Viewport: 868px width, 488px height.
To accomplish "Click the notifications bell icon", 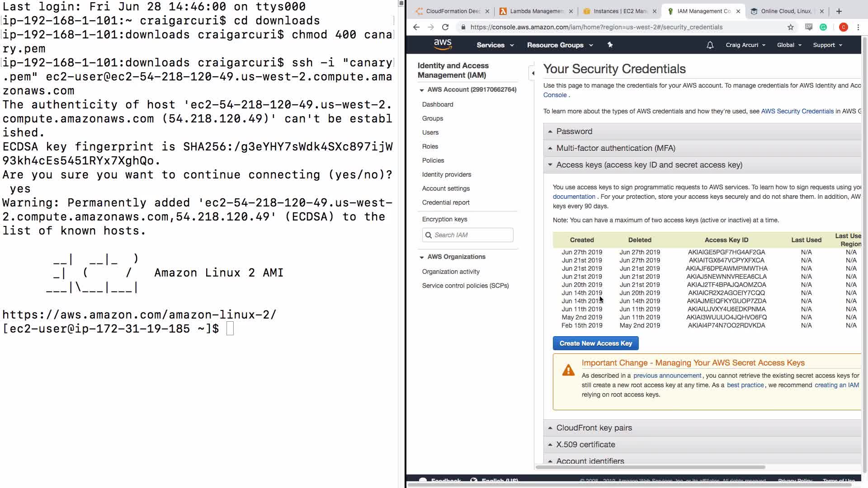I will point(710,45).
